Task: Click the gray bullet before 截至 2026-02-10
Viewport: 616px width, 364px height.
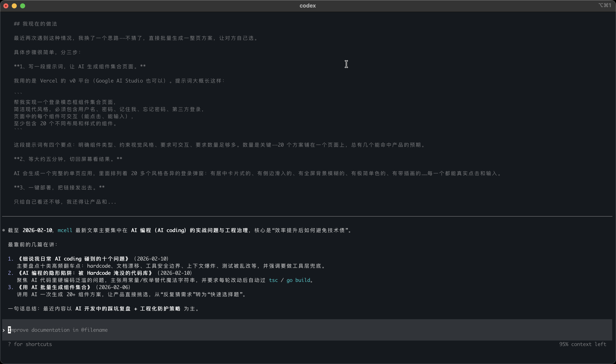Action: tap(4, 230)
